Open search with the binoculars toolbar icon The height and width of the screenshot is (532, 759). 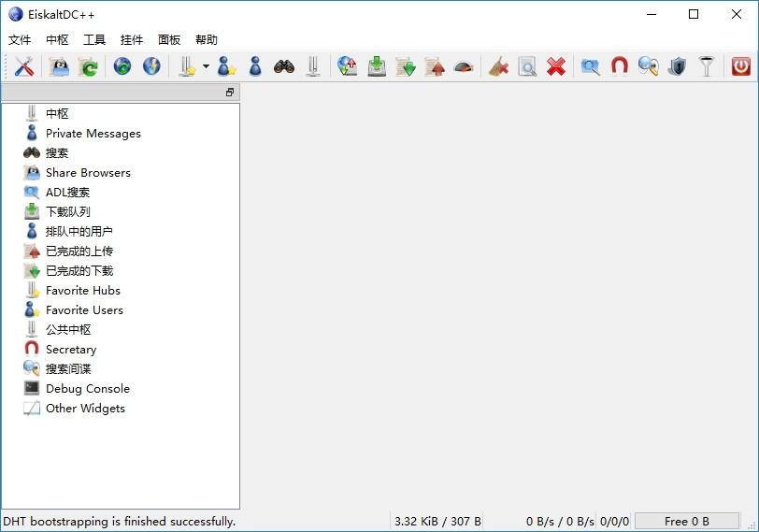click(x=284, y=66)
